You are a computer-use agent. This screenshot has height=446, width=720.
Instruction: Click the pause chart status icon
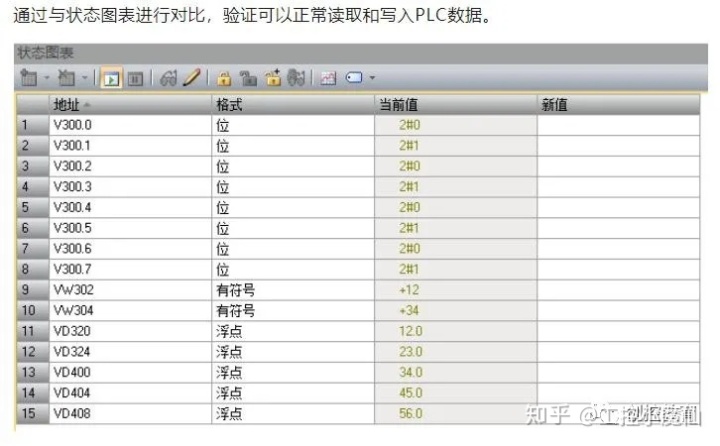click(x=135, y=79)
